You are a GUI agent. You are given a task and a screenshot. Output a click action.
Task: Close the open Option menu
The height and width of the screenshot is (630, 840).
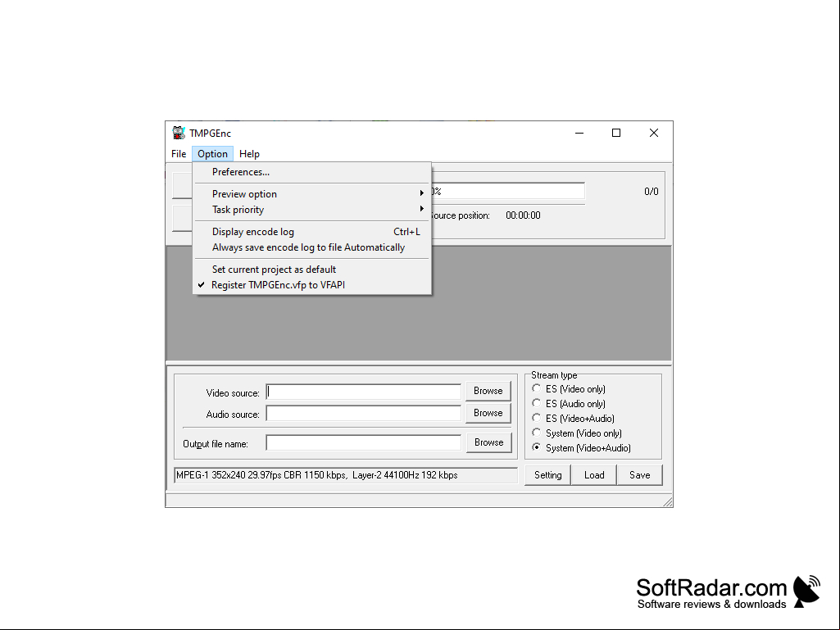pos(213,154)
